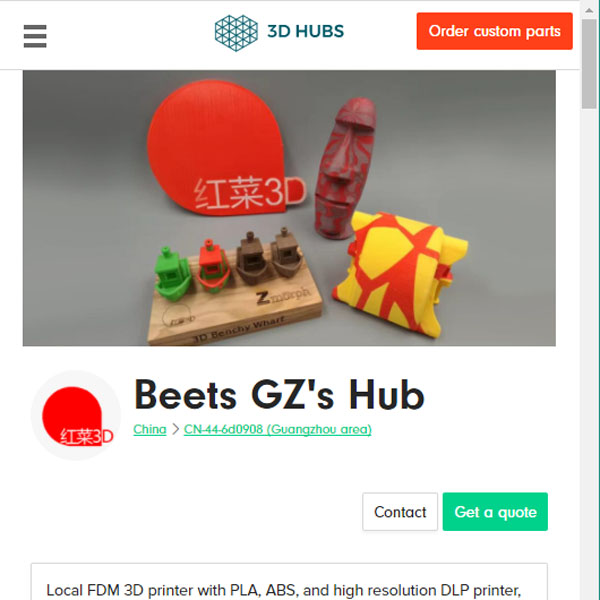This screenshot has width=600, height=600.
Task: Click the green Get a quote button
Action: tap(495, 512)
